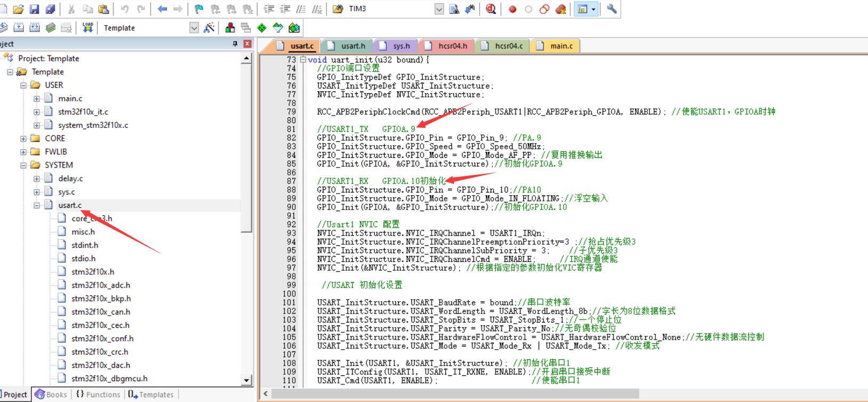
Task: Paste from clipboard
Action: [x=104, y=9]
